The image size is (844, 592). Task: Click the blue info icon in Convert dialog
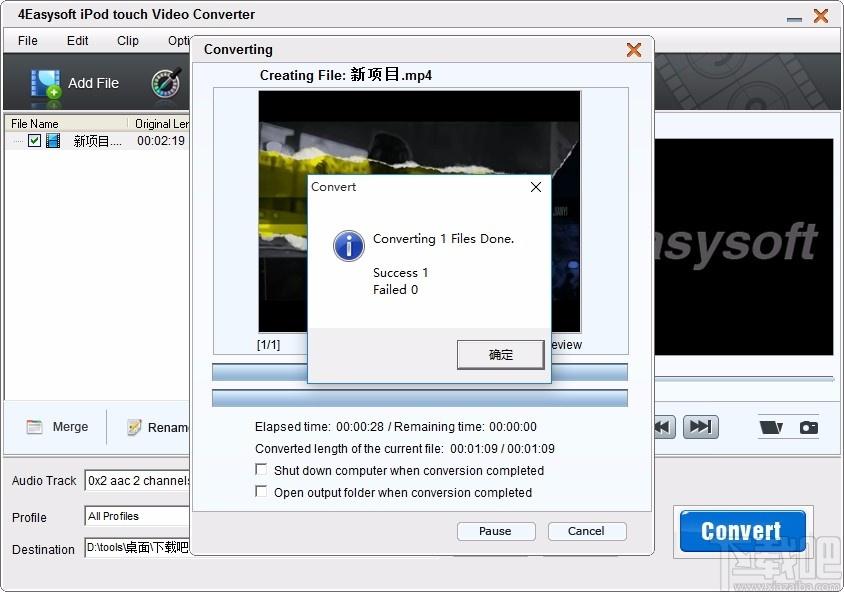tap(349, 246)
